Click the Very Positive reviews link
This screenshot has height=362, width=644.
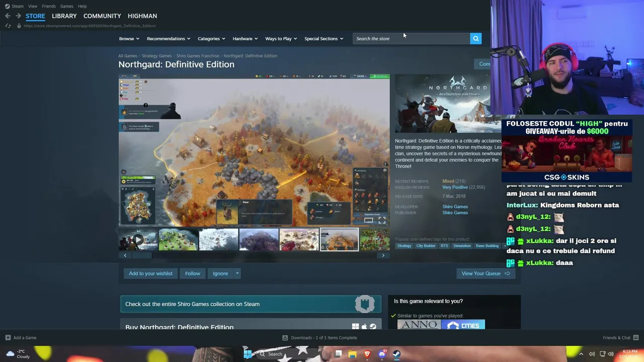pyautogui.click(x=455, y=187)
